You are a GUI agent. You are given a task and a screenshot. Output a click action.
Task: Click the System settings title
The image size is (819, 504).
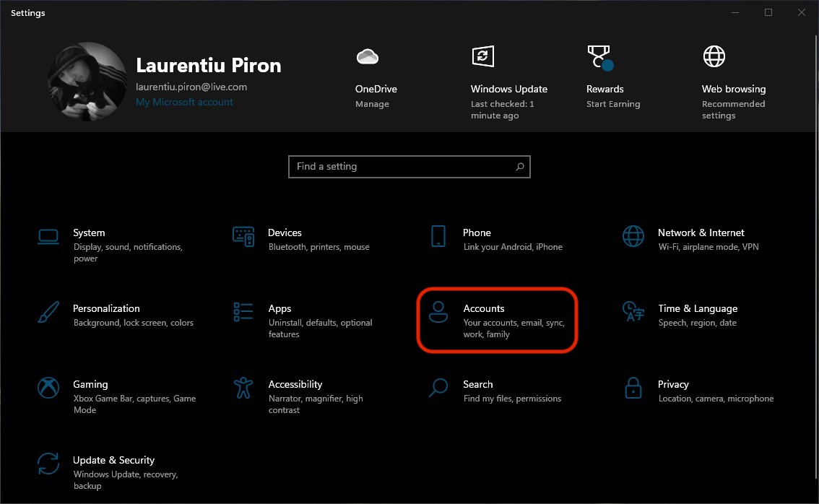[x=89, y=233]
